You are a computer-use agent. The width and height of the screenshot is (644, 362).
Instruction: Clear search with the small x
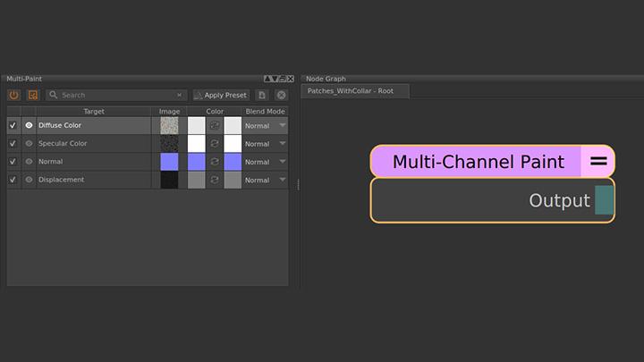(180, 95)
